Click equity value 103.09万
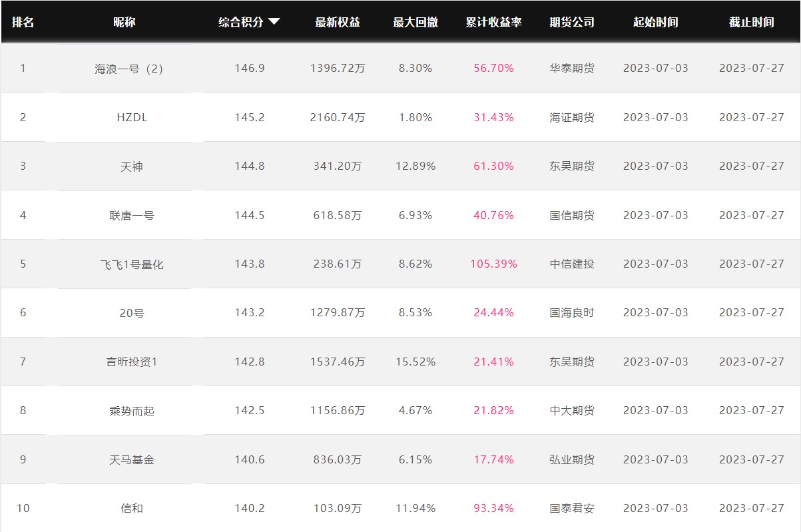801x532 pixels. [338, 508]
